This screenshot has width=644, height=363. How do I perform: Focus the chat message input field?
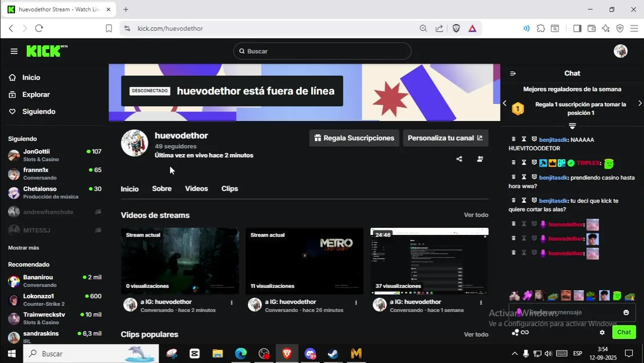coord(571,312)
